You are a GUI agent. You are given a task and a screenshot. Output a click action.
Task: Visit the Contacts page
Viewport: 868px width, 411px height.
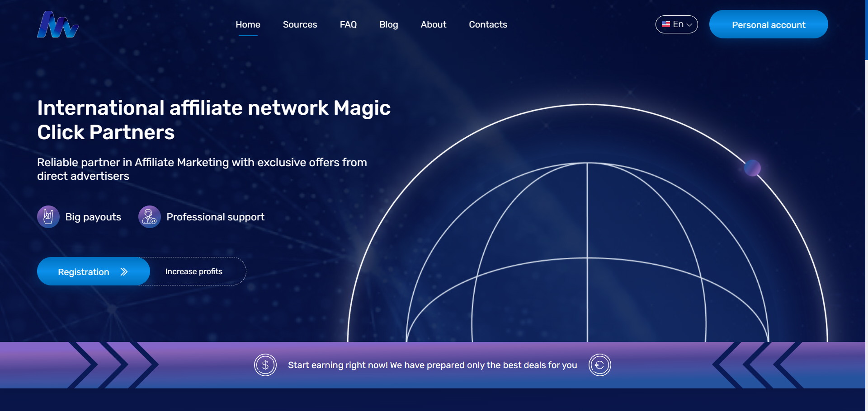(488, 24)
